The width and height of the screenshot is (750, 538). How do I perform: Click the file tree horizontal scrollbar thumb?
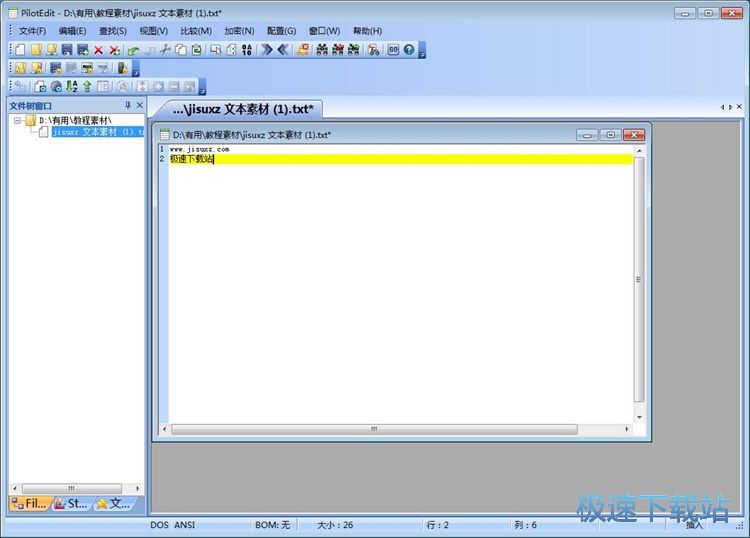[x=72, y=489]
